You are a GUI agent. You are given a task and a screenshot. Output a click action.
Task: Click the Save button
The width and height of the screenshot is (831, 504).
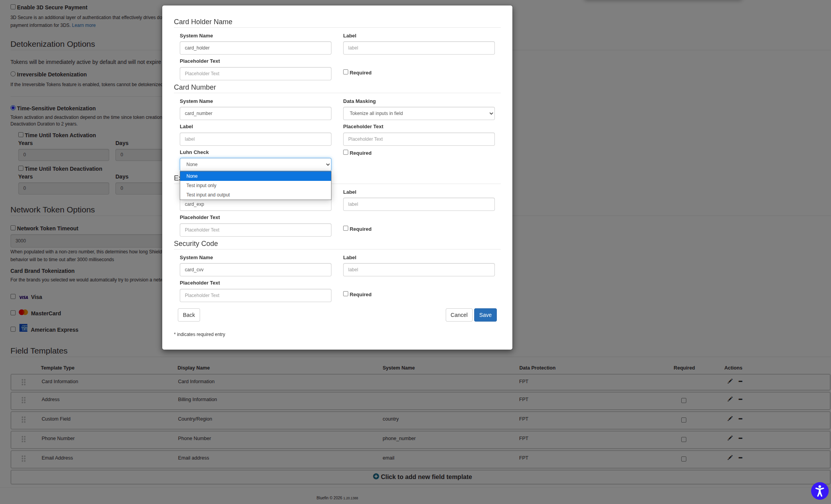point(485,315)
